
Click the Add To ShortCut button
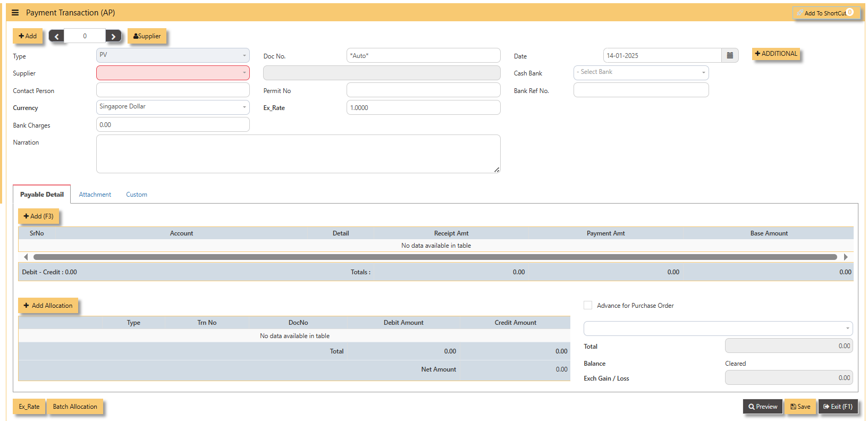[826, 13]
